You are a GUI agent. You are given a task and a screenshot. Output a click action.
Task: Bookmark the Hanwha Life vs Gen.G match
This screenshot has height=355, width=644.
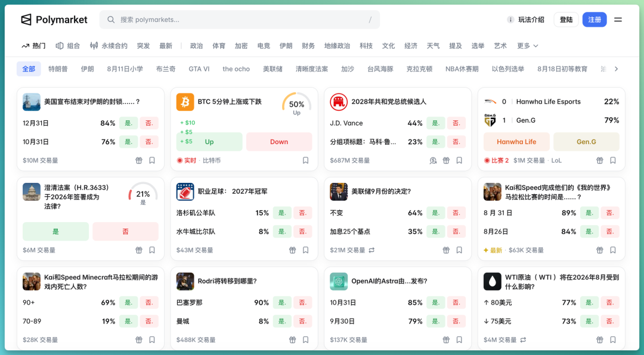click(613, 160)
